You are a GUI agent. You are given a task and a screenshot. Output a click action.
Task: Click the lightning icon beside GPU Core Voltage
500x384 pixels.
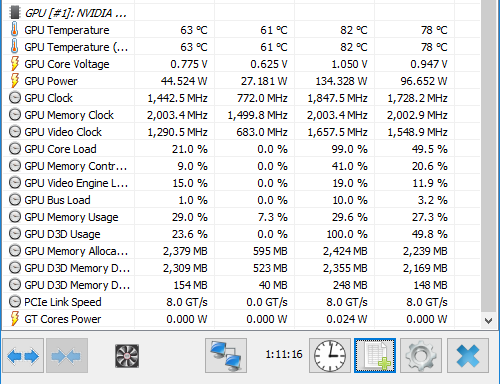pyautogui.click(x=14, y=63)
